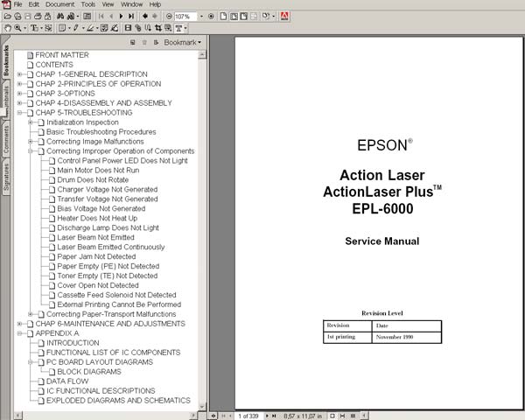Image resolution: width=525 pixels, height=420 pixels.
Task: Click the page number field 1 of 339
Action: [x=248, y=416]
